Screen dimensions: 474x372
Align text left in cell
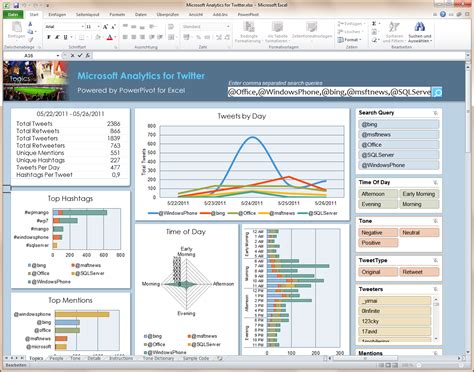tap(125, 37)
